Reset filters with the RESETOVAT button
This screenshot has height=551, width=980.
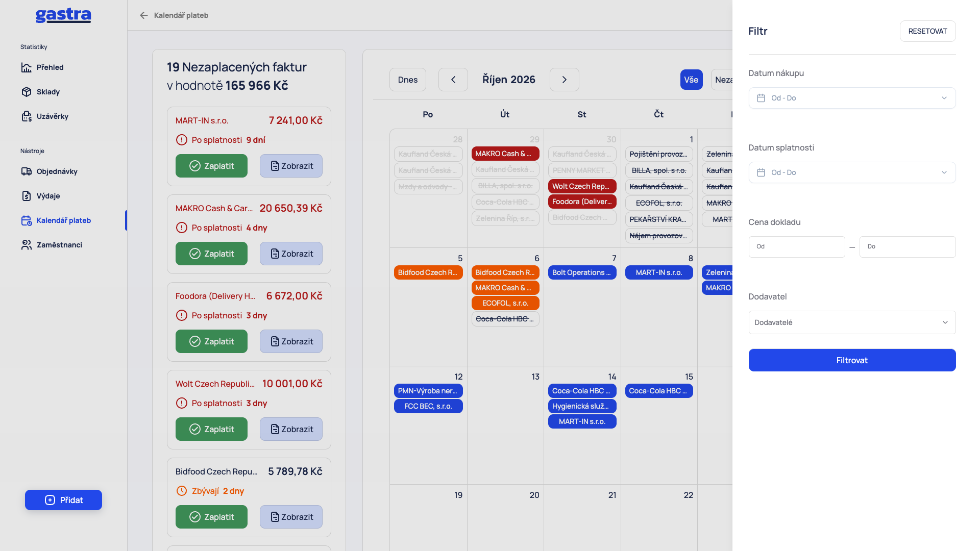point(927,31)
